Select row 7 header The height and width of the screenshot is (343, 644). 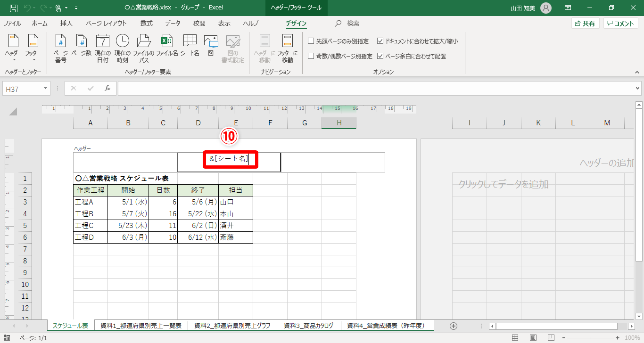click(x=25, y=249)
